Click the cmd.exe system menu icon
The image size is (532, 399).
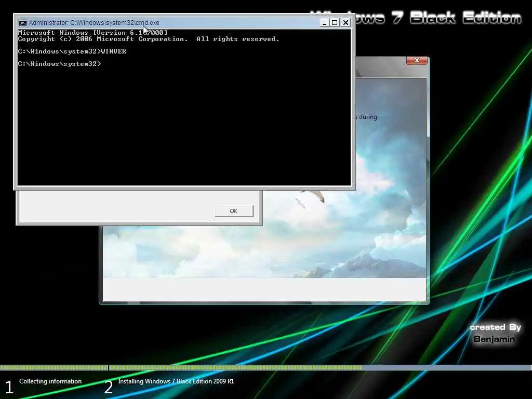(23, 23)
